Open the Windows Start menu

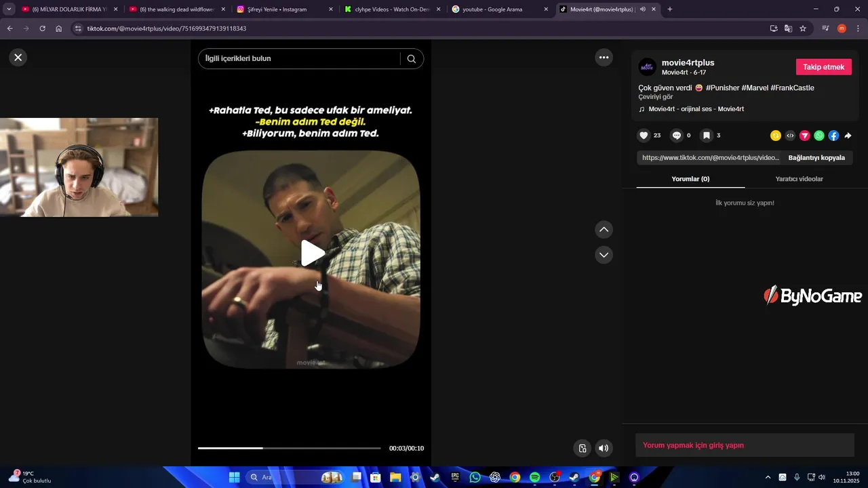point(234,477)
